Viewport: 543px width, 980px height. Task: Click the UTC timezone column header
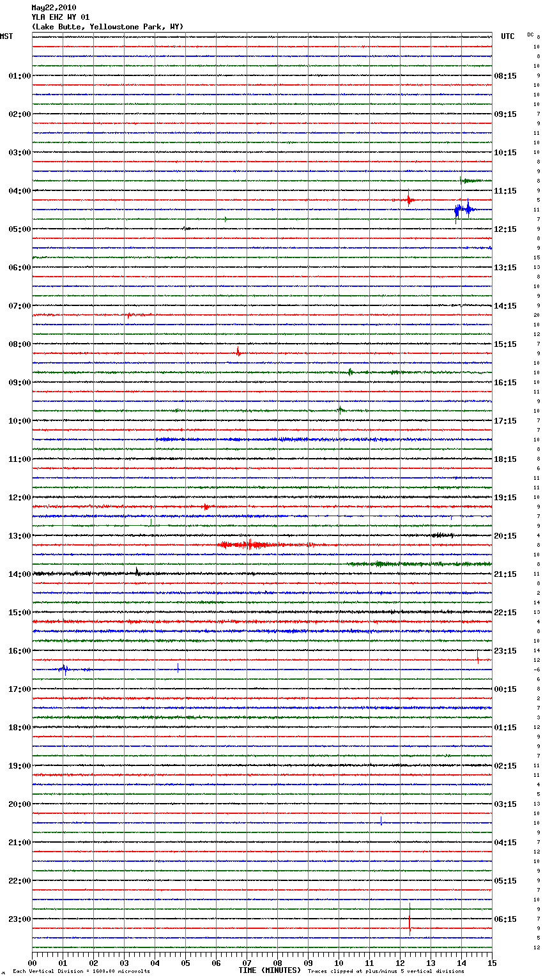click(x=508, y=36)
